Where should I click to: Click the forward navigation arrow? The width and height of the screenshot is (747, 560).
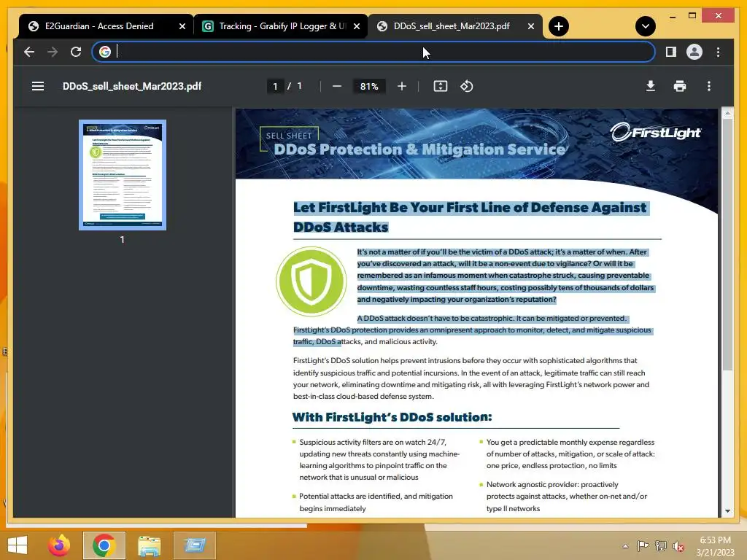tap(53, 52)
